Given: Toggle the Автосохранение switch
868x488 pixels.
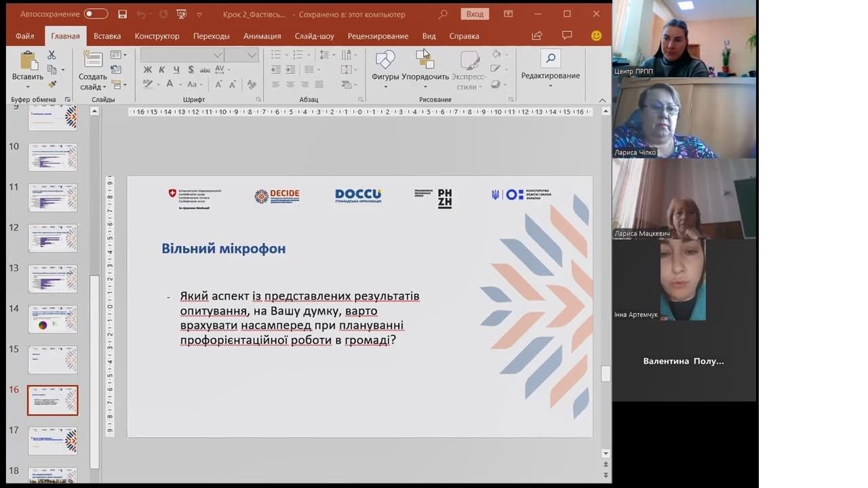Looking at the screenshot, I should click(96, 14).
